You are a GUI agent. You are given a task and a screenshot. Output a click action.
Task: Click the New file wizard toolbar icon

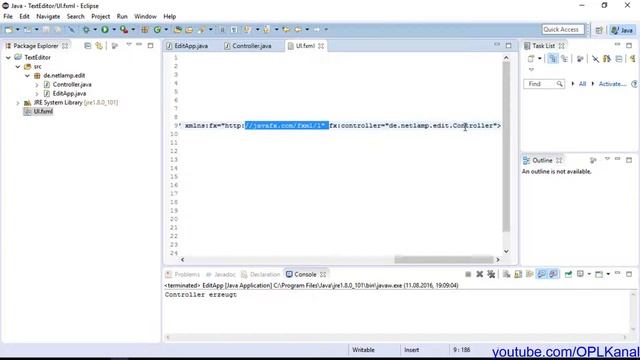[8, 29]
